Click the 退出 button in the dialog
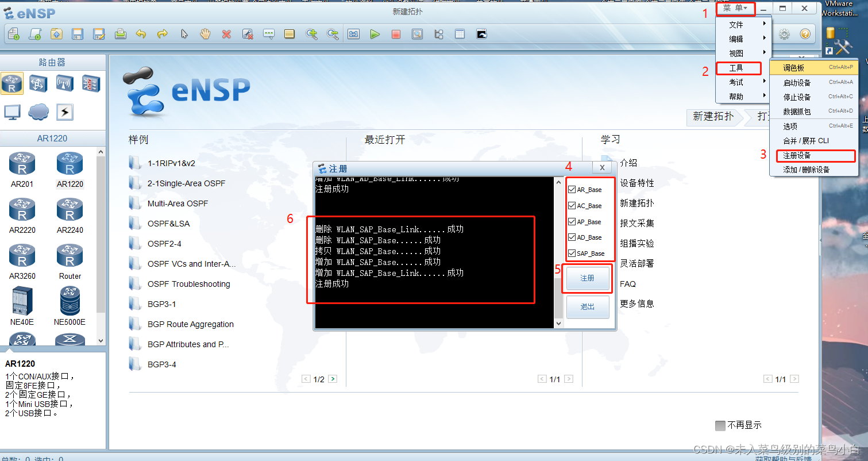Screen dimensions: 868x461 point(588,307)
